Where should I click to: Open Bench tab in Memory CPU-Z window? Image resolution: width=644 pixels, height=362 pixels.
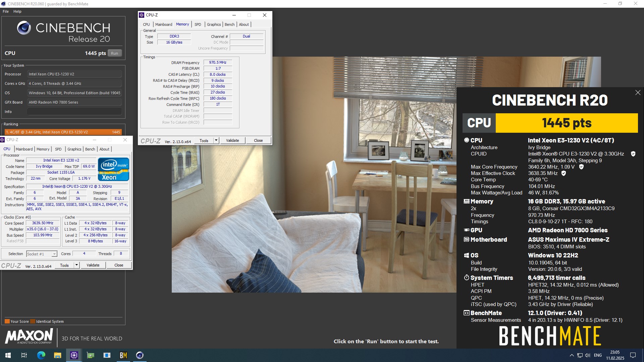click(230, 24)
